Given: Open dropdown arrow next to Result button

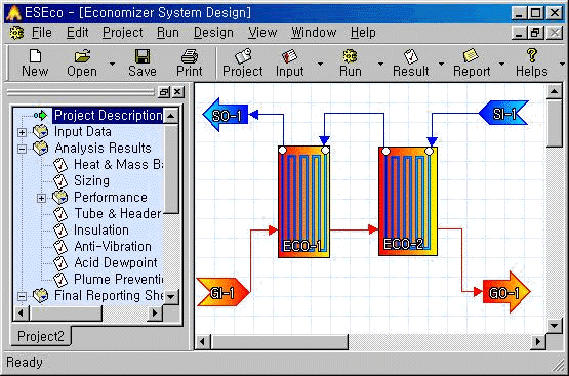Looking at the screenshot, I should 441,64.
